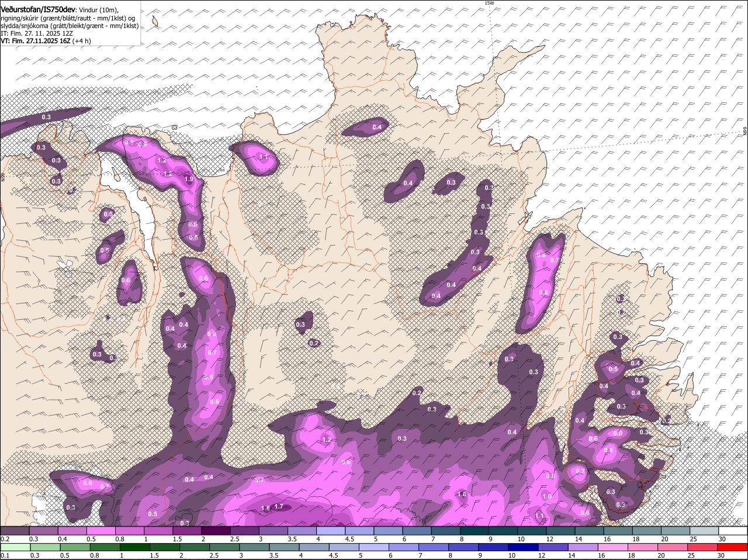
Task: Click the upper legend swatch between 0.2 and 0.3
Action: 15,530
